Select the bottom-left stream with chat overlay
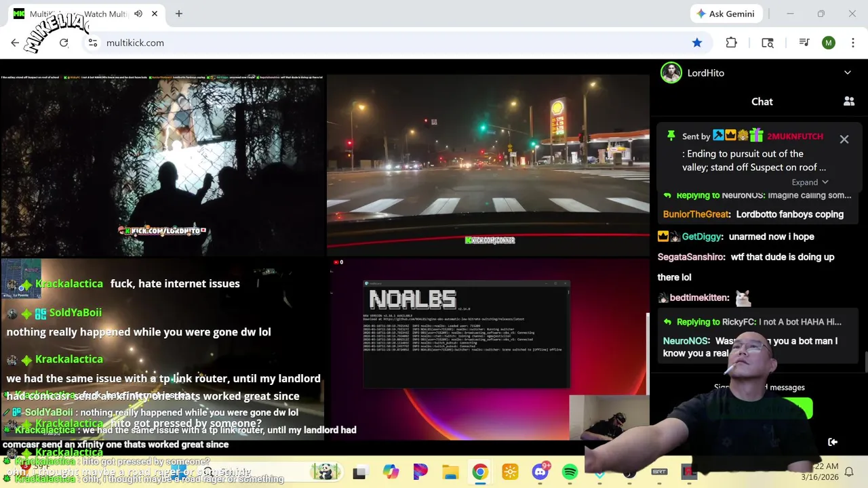Screen dimensions: 868x488 click(163, 349)
